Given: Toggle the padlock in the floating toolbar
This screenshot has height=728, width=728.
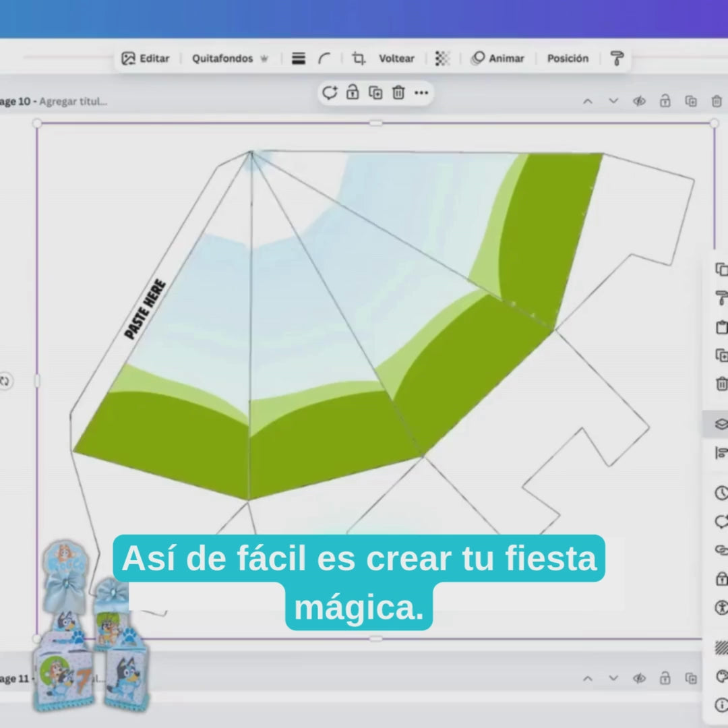Looking at the screenshot, I should pyautogui.click(x=353, y=93).
